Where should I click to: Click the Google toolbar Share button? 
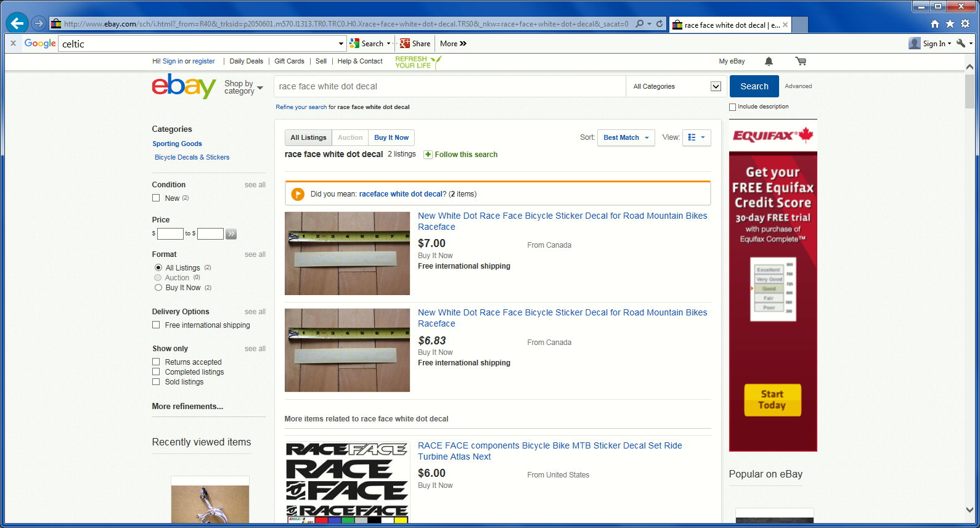[x=415, y=43]
